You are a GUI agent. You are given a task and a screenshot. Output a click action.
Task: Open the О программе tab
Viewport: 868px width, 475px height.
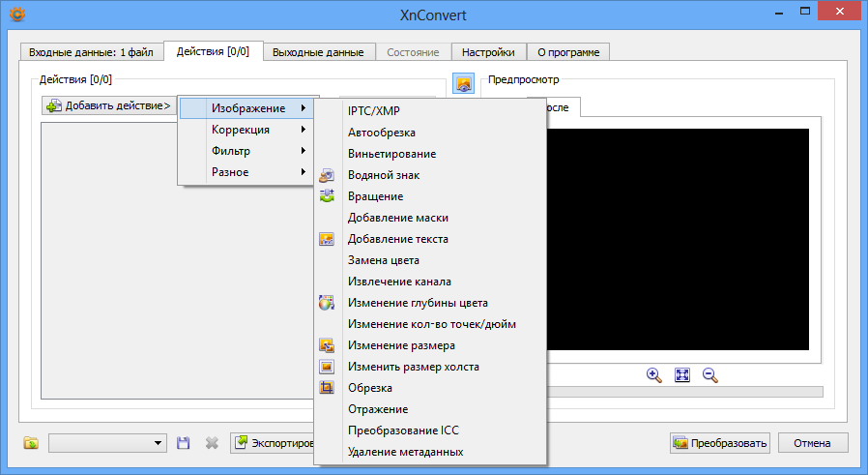point(568,52)
